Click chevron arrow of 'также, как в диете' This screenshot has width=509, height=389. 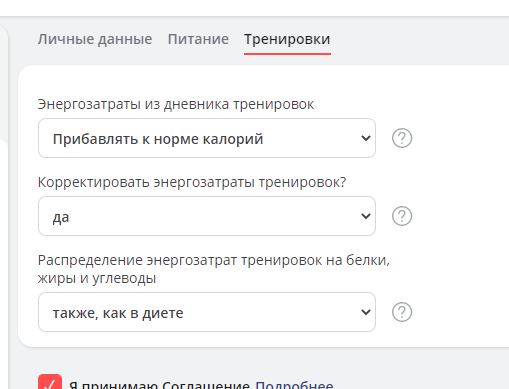(366, 312)
